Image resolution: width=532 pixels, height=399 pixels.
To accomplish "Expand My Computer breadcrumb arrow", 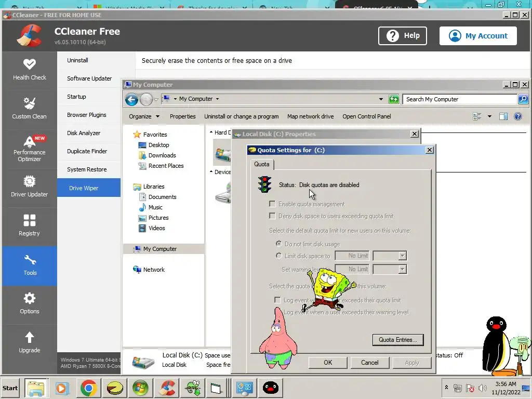I will pos(217,99).
